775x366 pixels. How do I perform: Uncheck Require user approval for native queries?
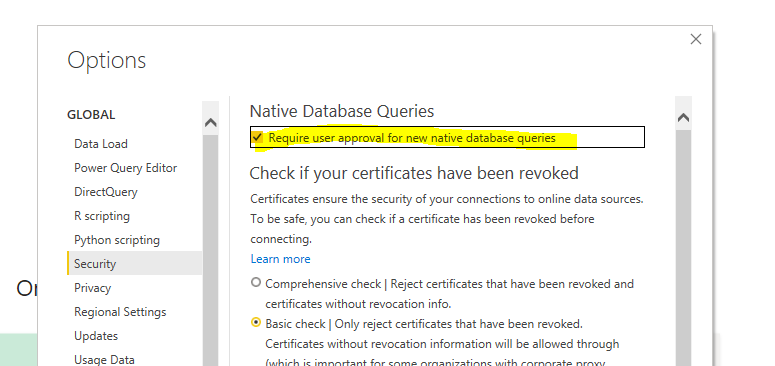click(257, 137)
